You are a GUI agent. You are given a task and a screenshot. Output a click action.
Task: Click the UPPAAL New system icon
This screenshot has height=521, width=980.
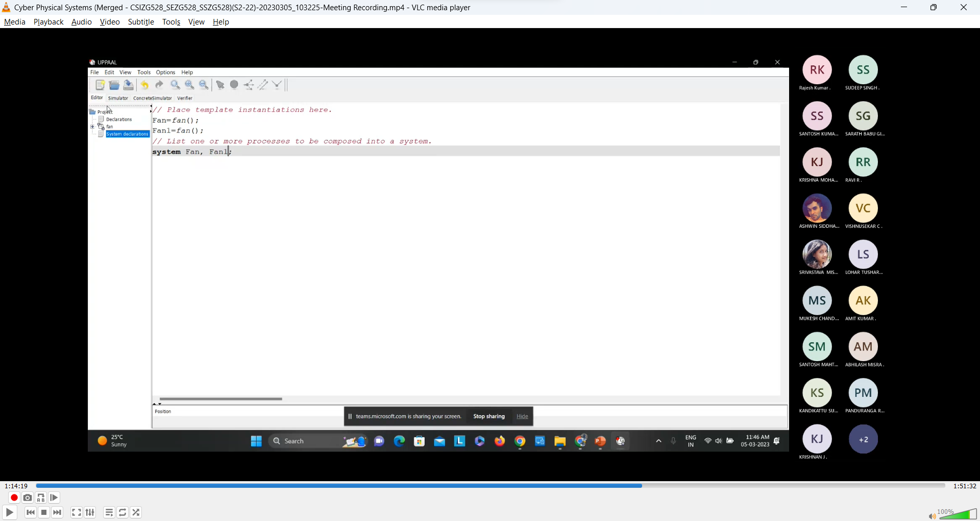click(100, 85)
